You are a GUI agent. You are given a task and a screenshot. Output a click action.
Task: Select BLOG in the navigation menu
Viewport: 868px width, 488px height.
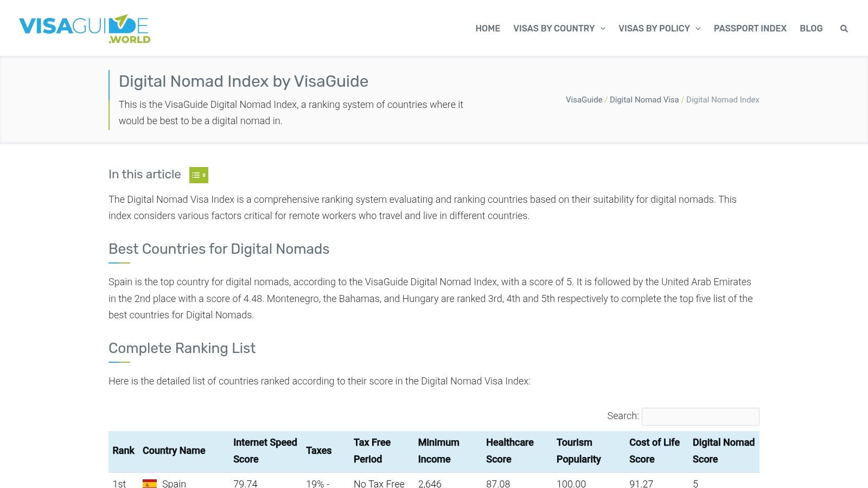point(811,28)
